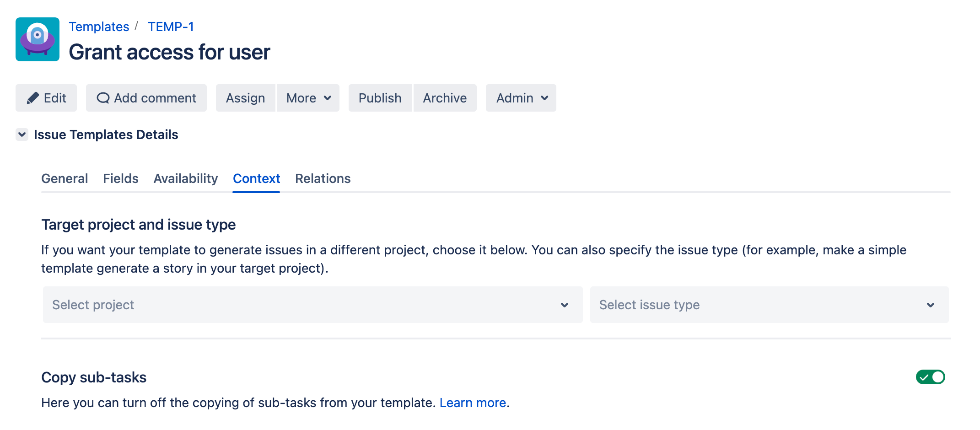Collapse the Issue Templates Details section

point(22,134)
